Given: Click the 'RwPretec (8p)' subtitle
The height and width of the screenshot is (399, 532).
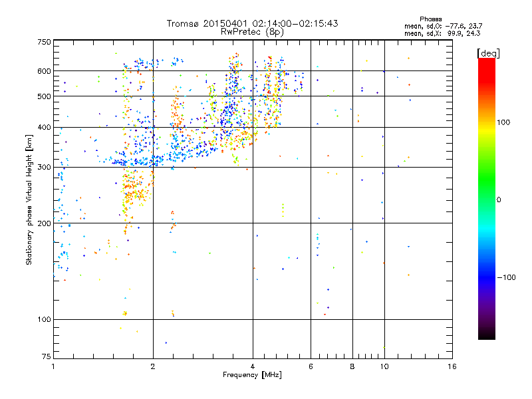Looking at the screenshot, I should tap(252, 32).
